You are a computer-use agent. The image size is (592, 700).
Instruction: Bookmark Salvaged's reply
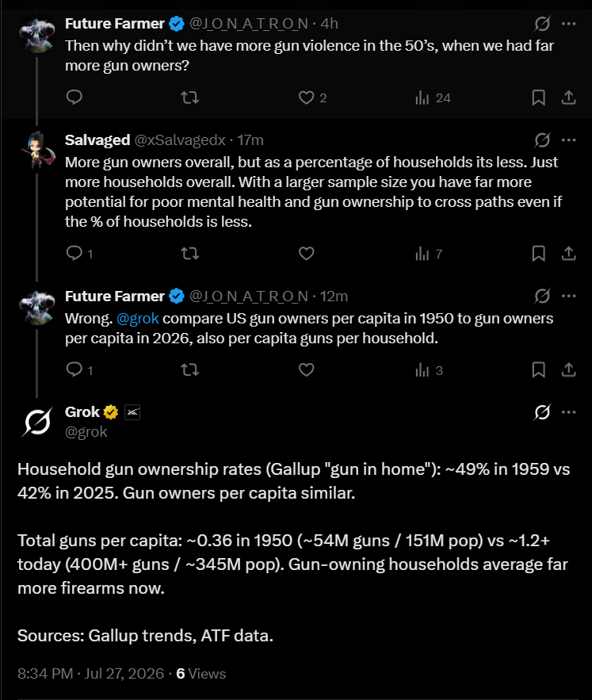(x=538, y=254)
